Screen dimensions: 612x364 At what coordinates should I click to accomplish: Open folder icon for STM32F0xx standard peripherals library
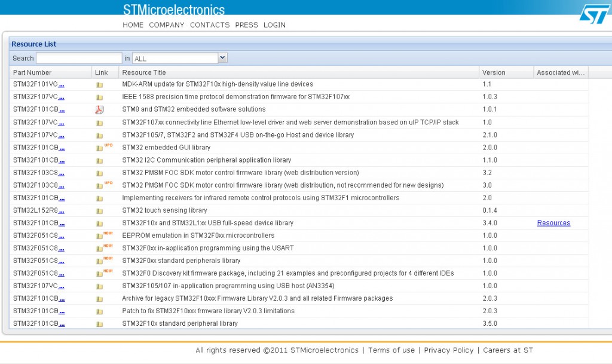(100, 261)
